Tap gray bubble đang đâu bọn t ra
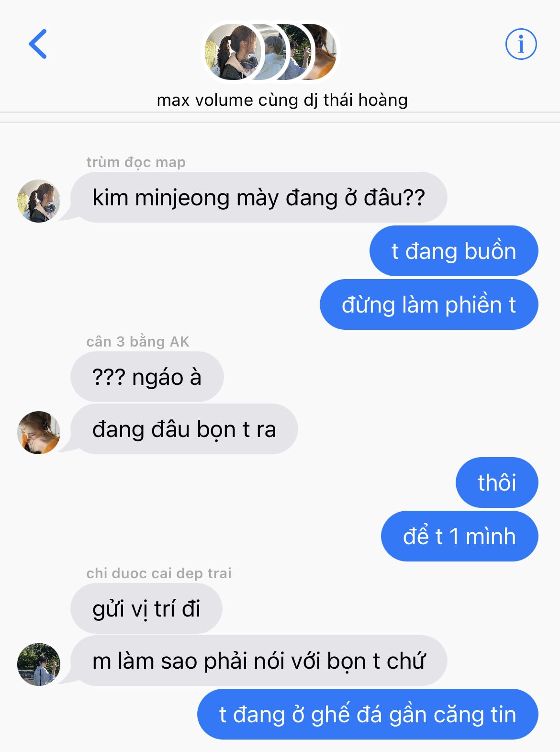Viewport: 560px width, 752px height. point(184,429)
